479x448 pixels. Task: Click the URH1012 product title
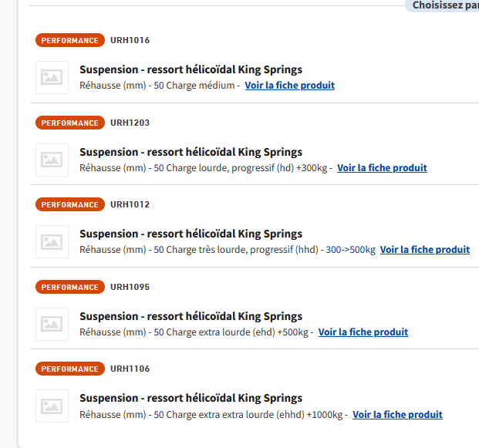click(191, 234)
